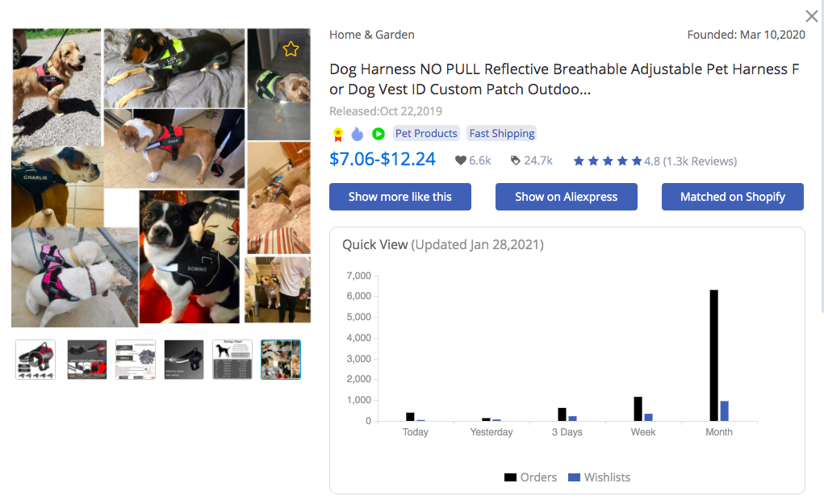824x504 pixels.
Task: Click the favorite star on product image
Action: pyautogui.click(x=291, y=49)
